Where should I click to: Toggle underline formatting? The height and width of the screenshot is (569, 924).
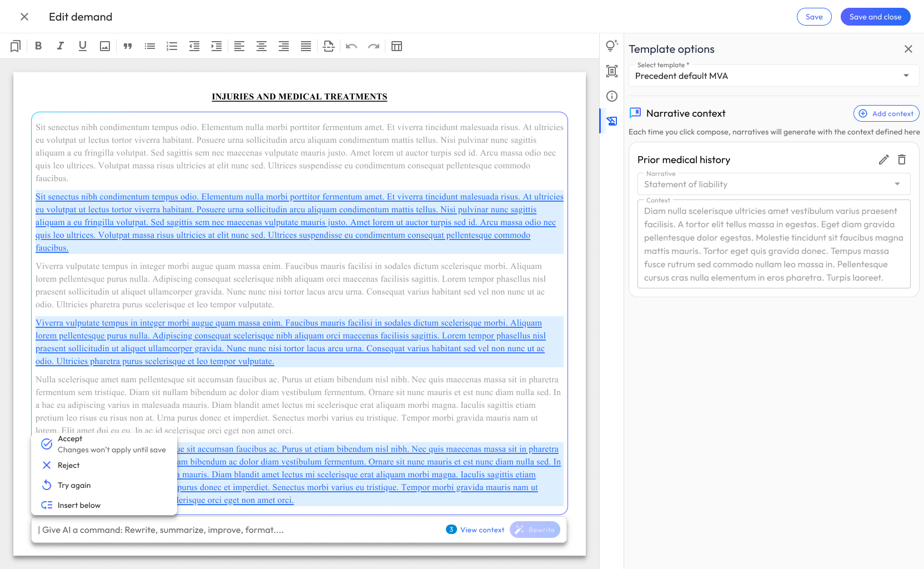(83, 46)
